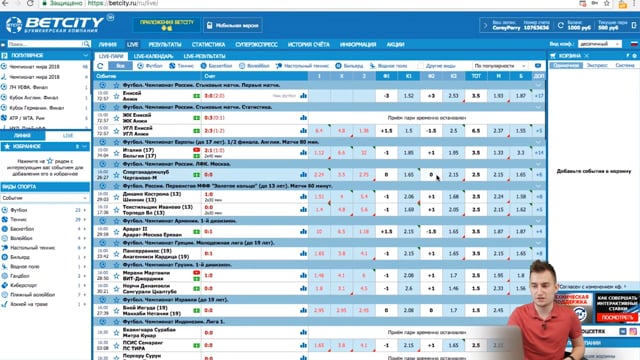Filter live events by Бильярд

(x=349, y=66)
